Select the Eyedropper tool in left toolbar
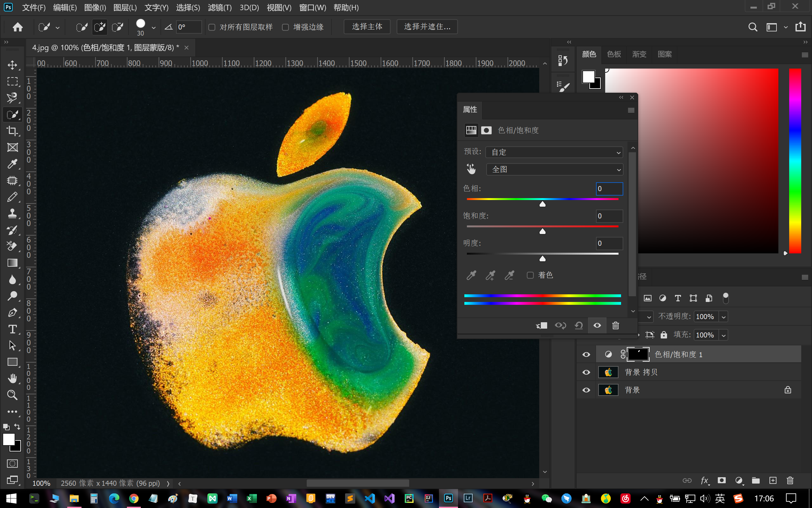 click(12, 164)
